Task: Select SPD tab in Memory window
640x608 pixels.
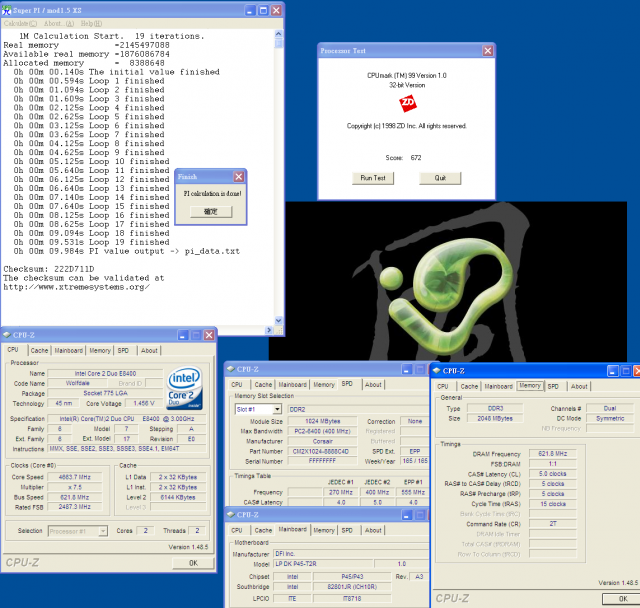Action: tap(553, 386)
